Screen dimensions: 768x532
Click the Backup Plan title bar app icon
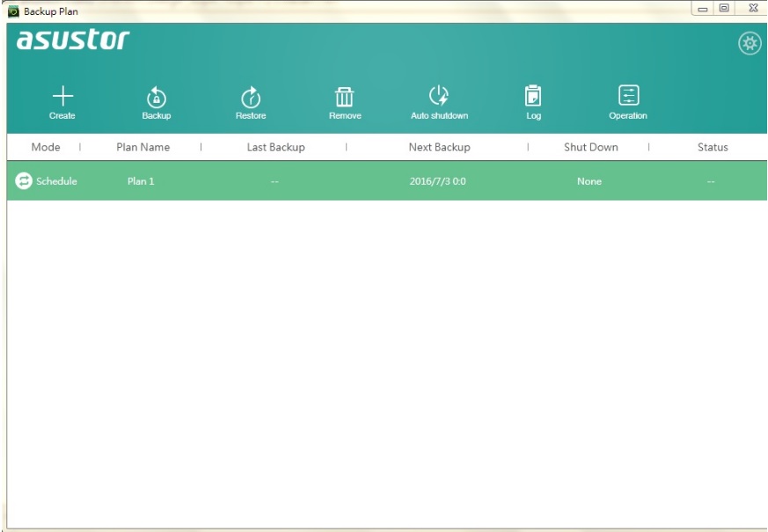pos(14,11)
